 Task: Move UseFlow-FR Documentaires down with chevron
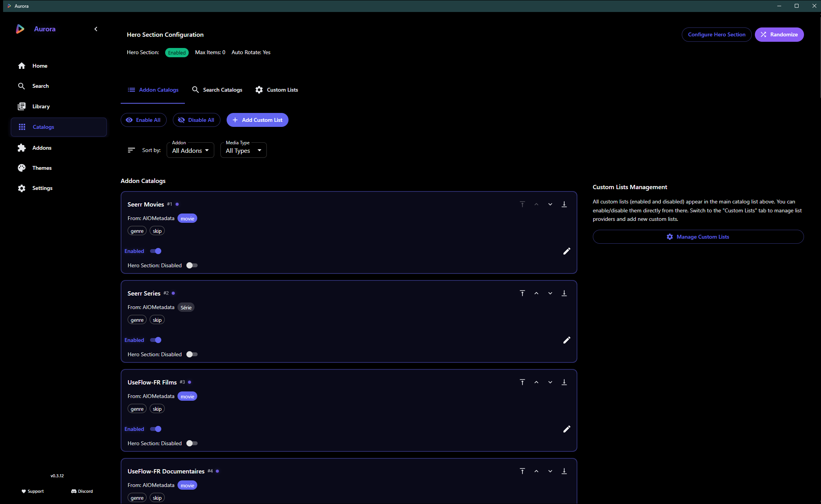coord(550,471)
